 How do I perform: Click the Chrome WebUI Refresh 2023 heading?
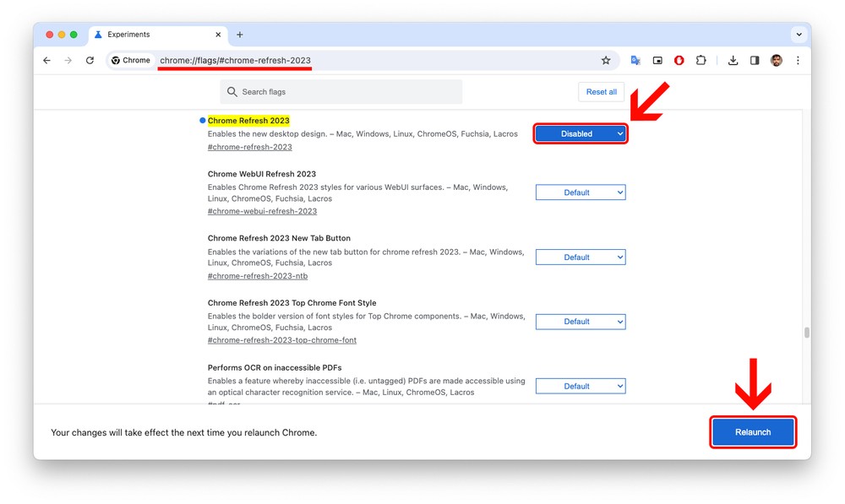[262, 174]
